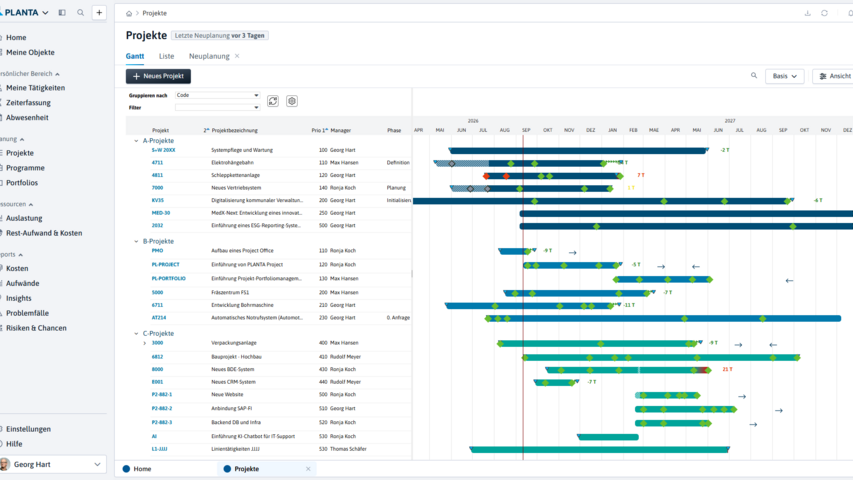Open project link S+W 20XX
Image resolution: width=853 pixels, height=480 pixels.
coord(163,150)
